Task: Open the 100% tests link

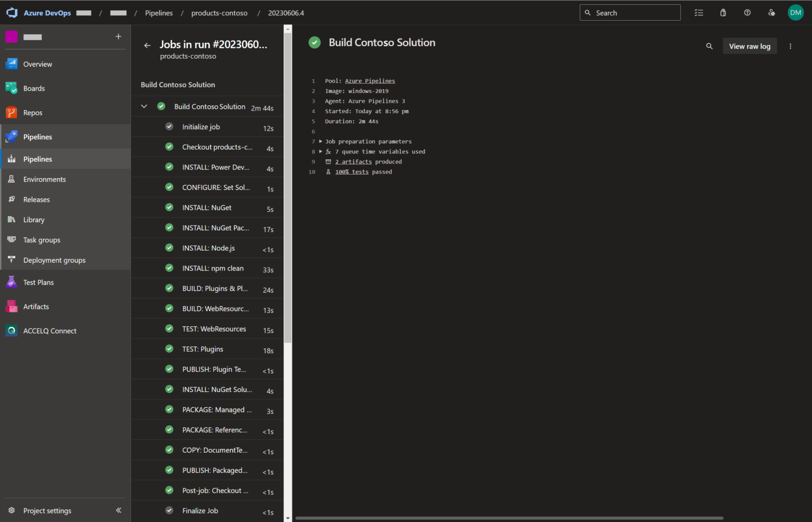Action: point(352,172)
